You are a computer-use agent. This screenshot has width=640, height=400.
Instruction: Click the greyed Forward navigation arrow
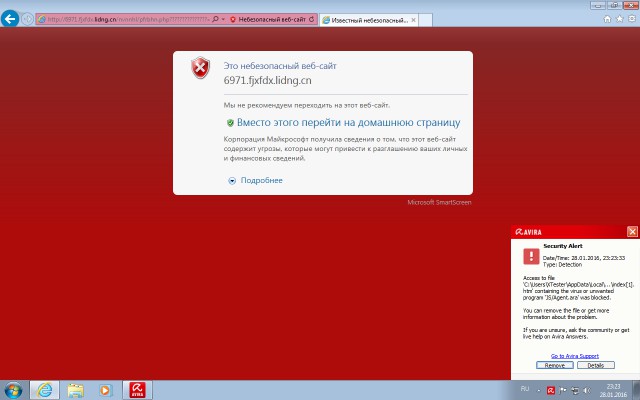(27, 19)
